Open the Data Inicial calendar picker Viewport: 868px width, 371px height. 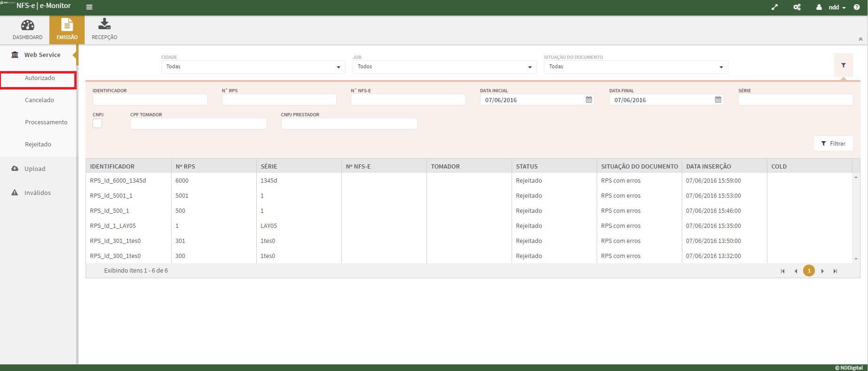coord(589,100)
